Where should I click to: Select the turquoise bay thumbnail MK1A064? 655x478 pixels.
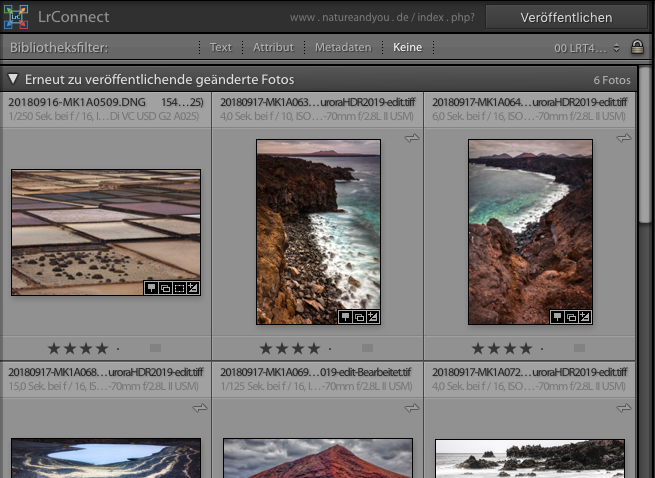tap(531, 232)
